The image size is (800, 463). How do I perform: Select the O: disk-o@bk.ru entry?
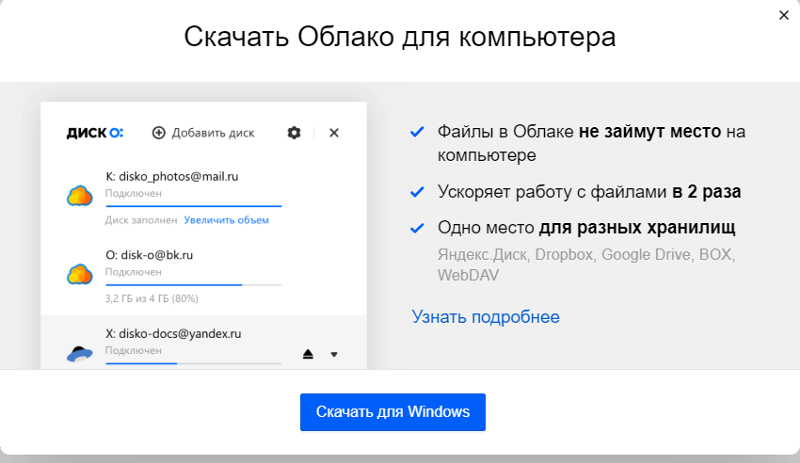tap(149, 255)
